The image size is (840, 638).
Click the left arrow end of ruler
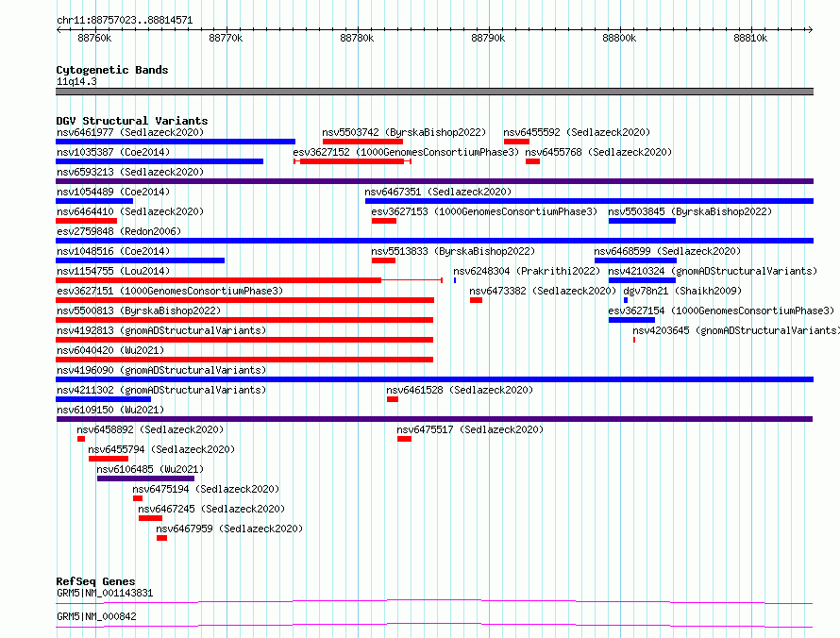59,29
